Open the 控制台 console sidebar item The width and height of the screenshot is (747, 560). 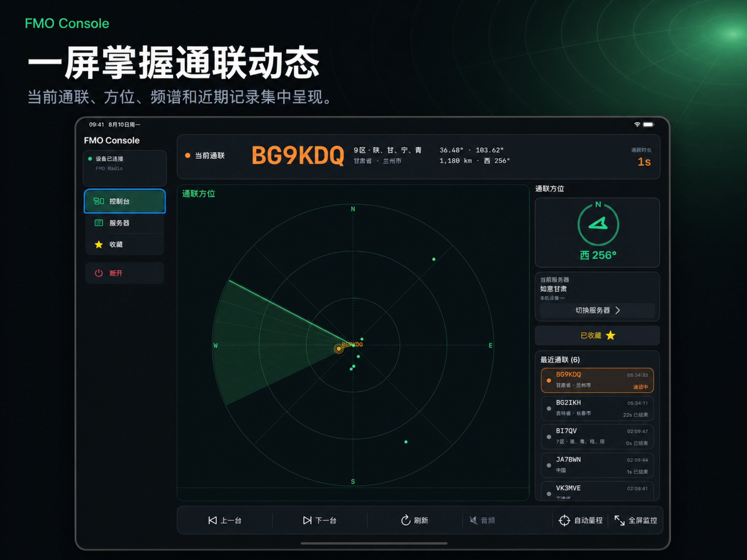(x=125, y=201)
